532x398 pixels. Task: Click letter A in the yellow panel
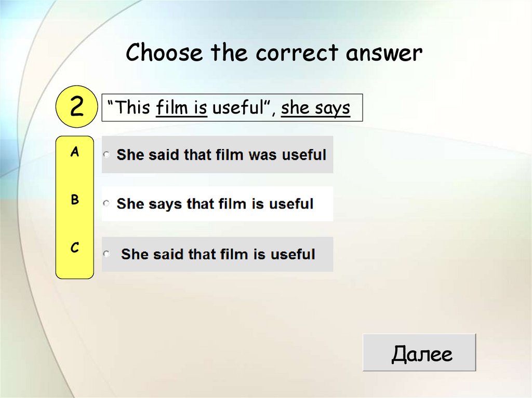pos(75,152)
